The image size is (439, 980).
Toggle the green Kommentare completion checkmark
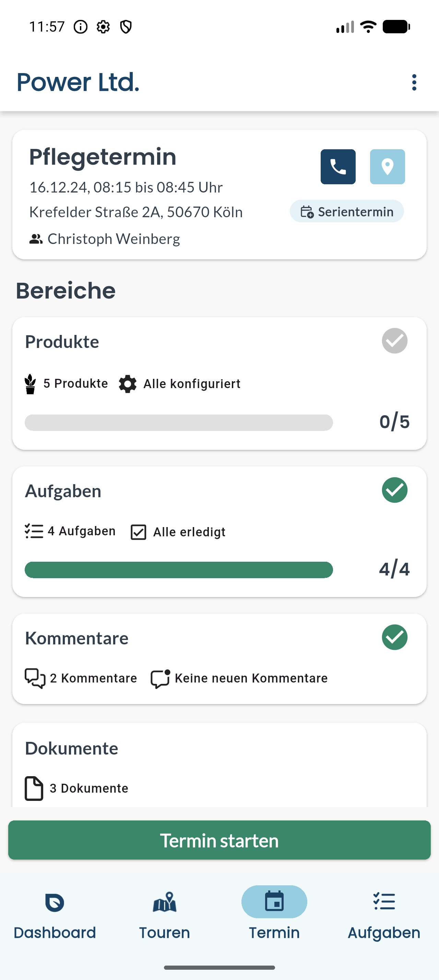point(394,637)
